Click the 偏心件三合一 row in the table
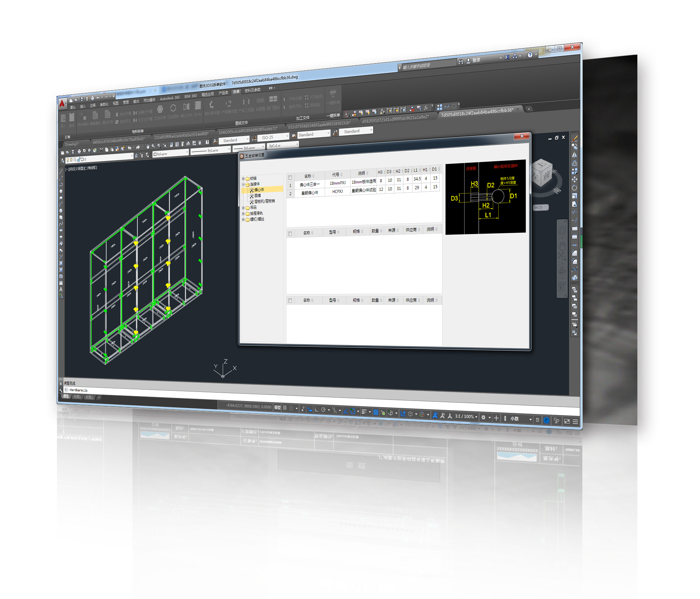Image resolution: width=700 pixels, height=599 pixels. tap(309, 184)
